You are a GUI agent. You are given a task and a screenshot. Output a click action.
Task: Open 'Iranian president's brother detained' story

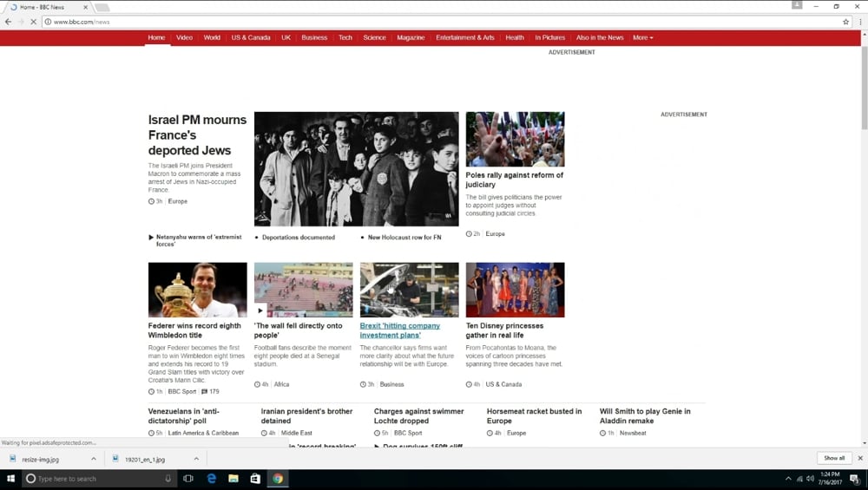(306, 416)
